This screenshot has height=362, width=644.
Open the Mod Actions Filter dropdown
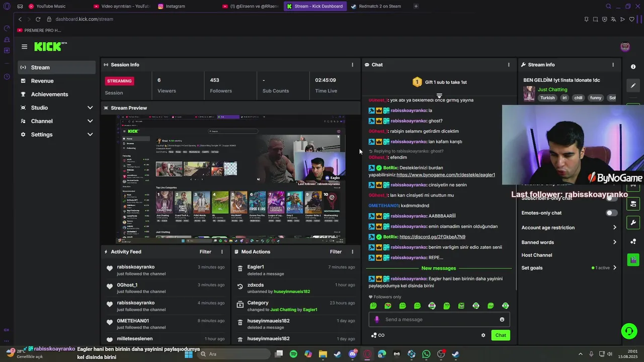336,252
